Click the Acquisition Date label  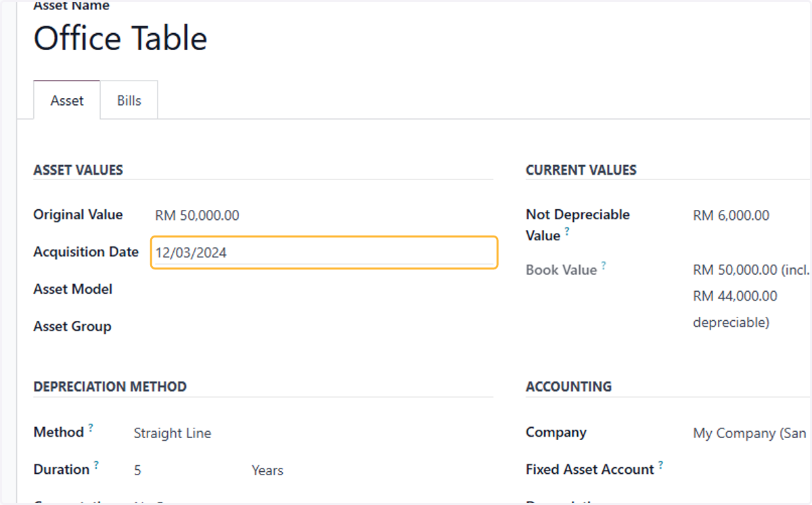86,252
